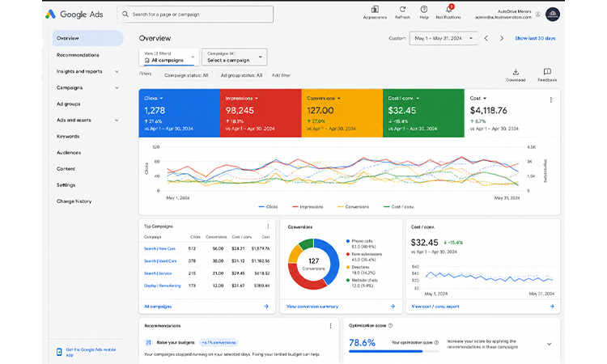The image size is (607, 364).
Task: Click the Impressions legend color swatch
Action: 295,207
